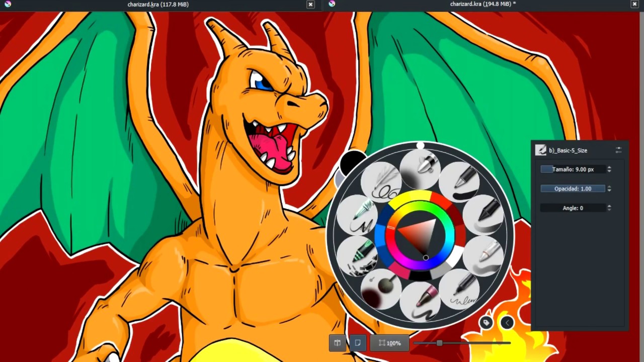Open the brush tag selector icon
The height and width of the screenshot is (362, 644).
tap(486, 323)
